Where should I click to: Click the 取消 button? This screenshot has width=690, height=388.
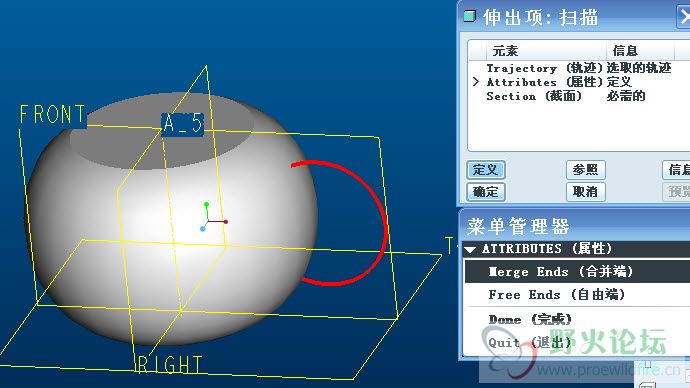(585, 192)
